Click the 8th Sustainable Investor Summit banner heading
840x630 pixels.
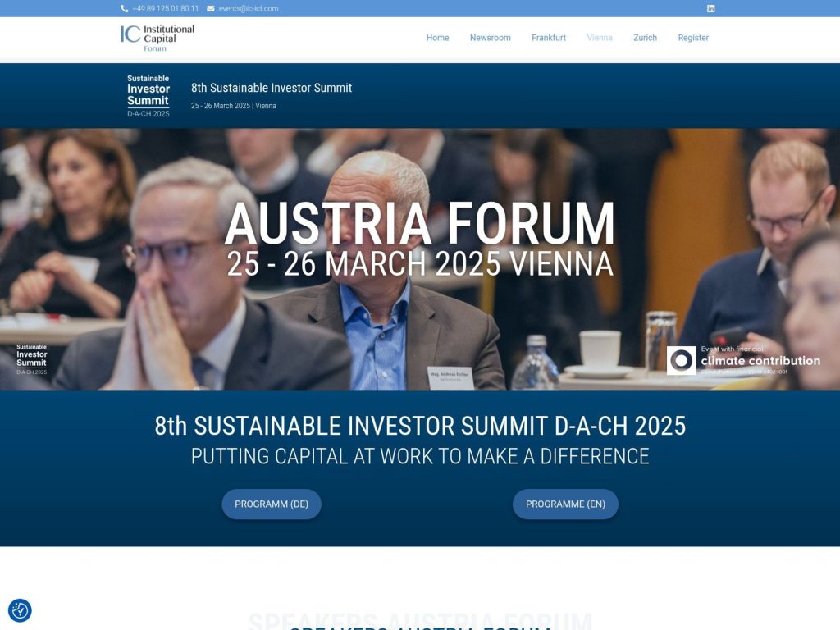271,88
